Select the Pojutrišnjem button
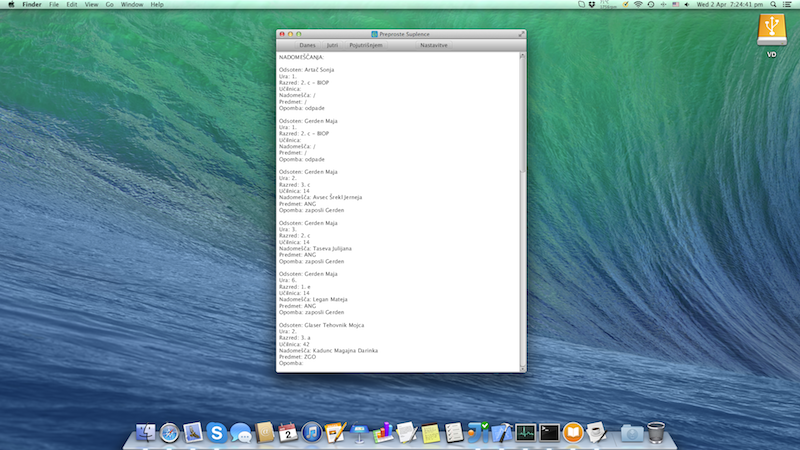The width and height of the screenshot is (800, 450). (366, 46)
